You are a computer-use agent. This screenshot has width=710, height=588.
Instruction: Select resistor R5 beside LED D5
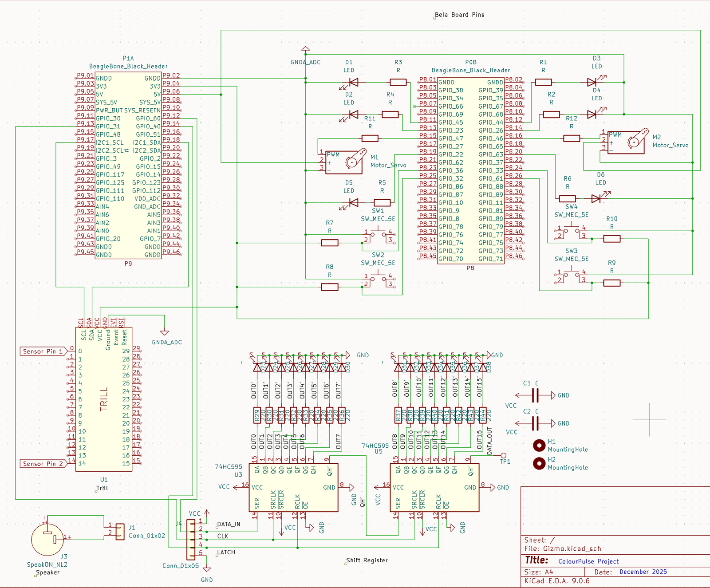click(382, 203)
